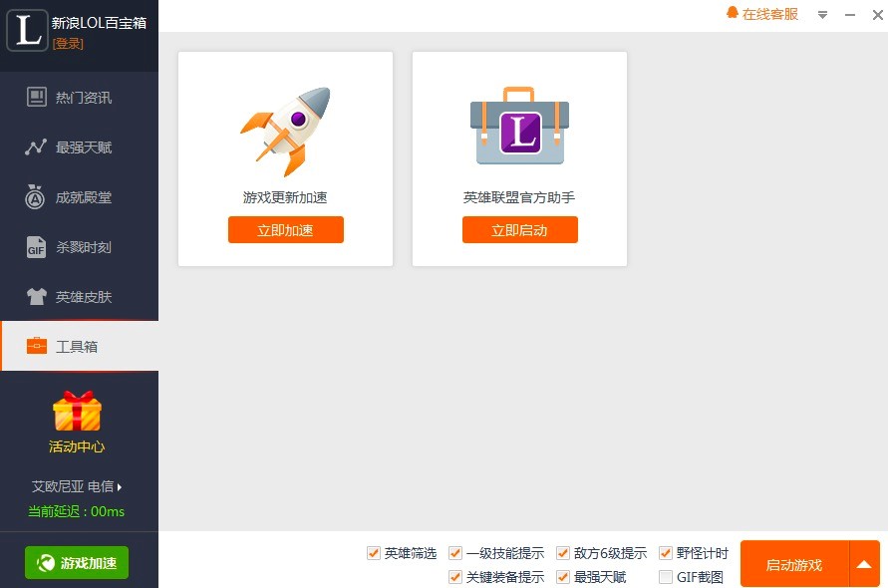
Task: Switch to the 最强天赋 sidebar tab
Action: click(x=80, y=147)
